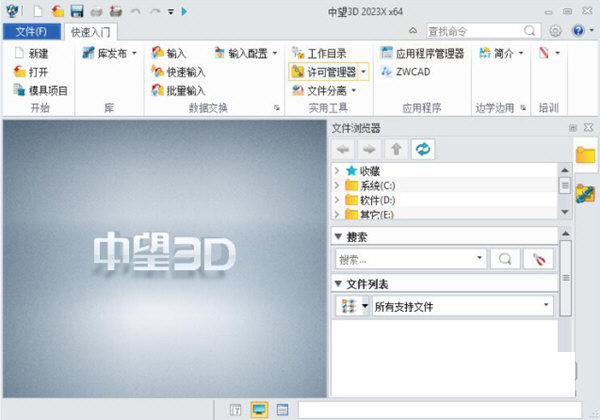Image resolution: width=600 pixels, height=420 pixels.
Task: Click the Open folder icon in quick access toolbar
Action: (58, 11)
